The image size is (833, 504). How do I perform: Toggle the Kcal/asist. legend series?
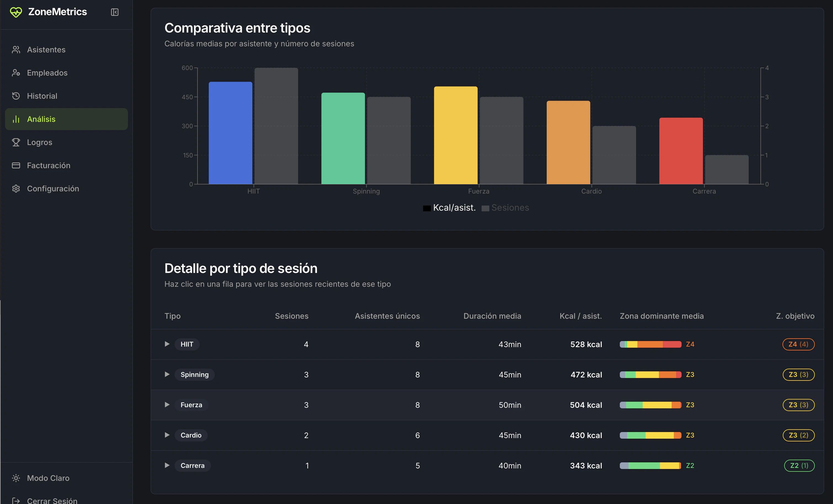coord(449,208)
